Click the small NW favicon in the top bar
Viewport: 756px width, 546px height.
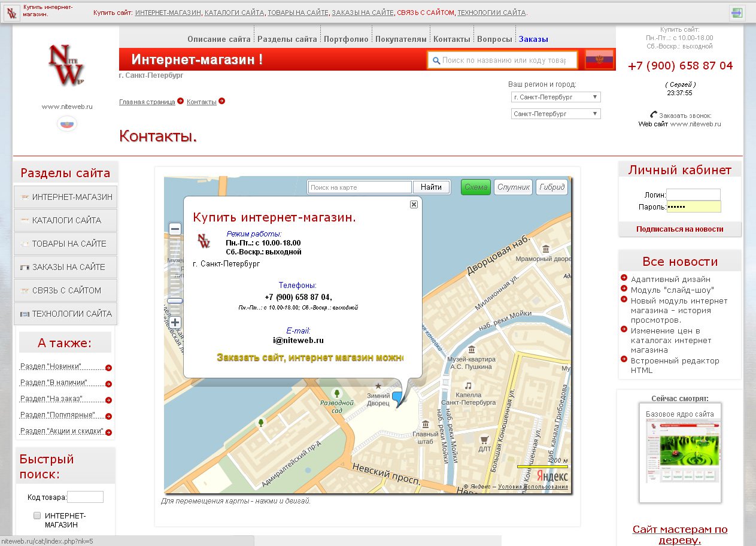pos(11,13)
